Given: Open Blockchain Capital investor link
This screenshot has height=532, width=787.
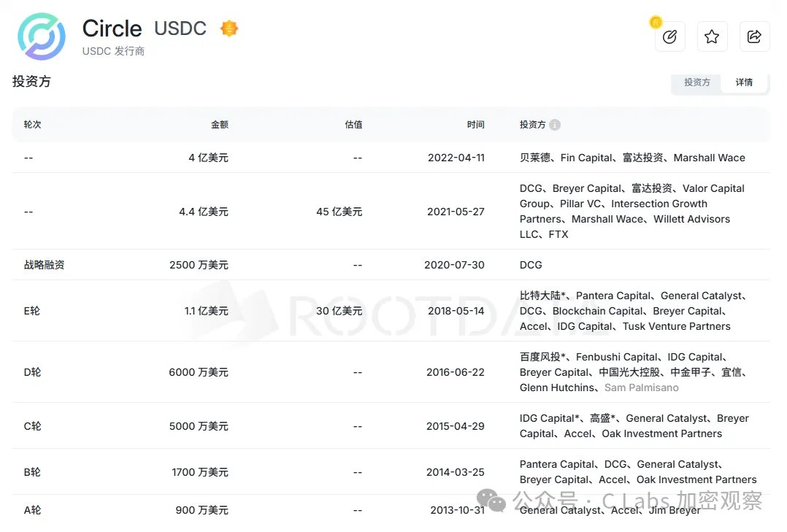Looking at the screenshot, I should pos(597,311).
